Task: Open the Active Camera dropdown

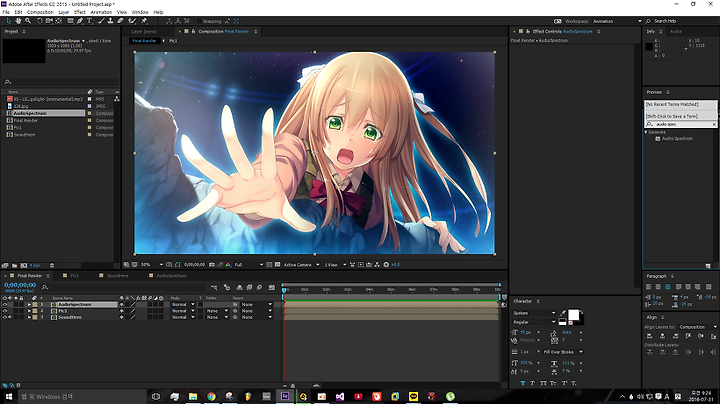Action: [x=301, y=264]
